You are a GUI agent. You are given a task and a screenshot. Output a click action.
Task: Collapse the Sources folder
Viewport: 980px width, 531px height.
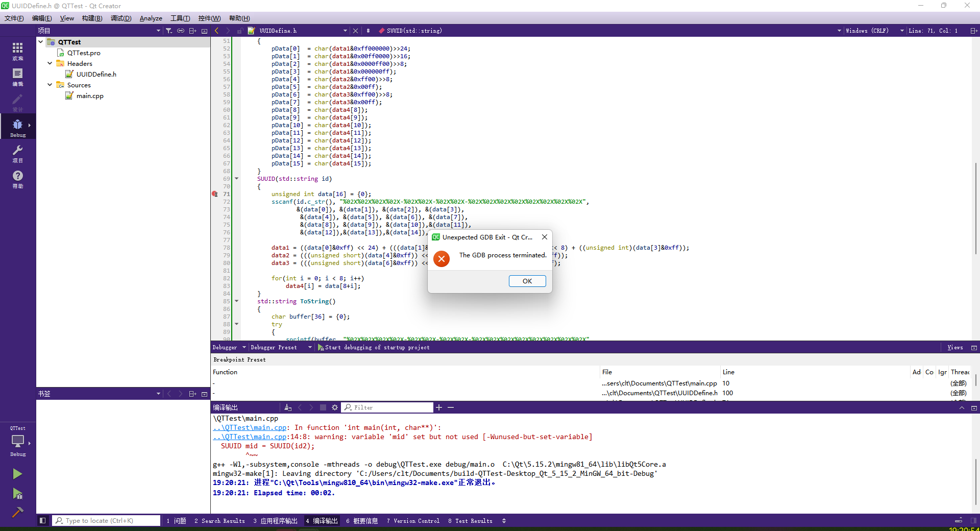coord(50,85)
